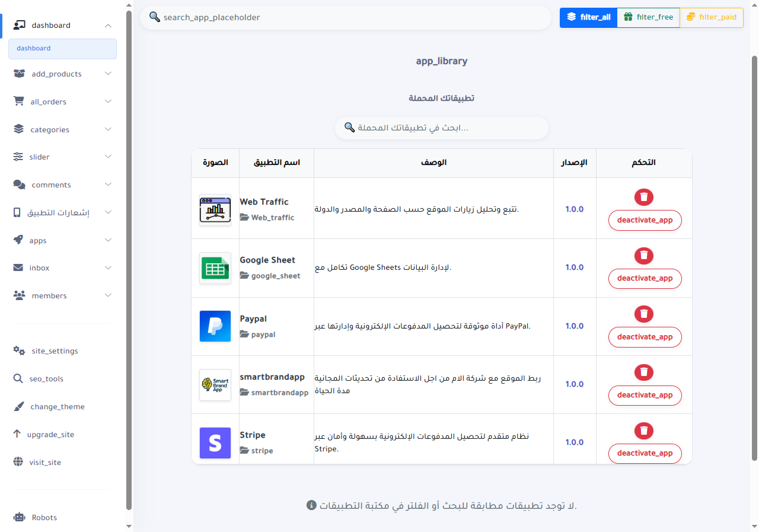
Task: Expand the members sidebar menu
Action: coord(108,295)
